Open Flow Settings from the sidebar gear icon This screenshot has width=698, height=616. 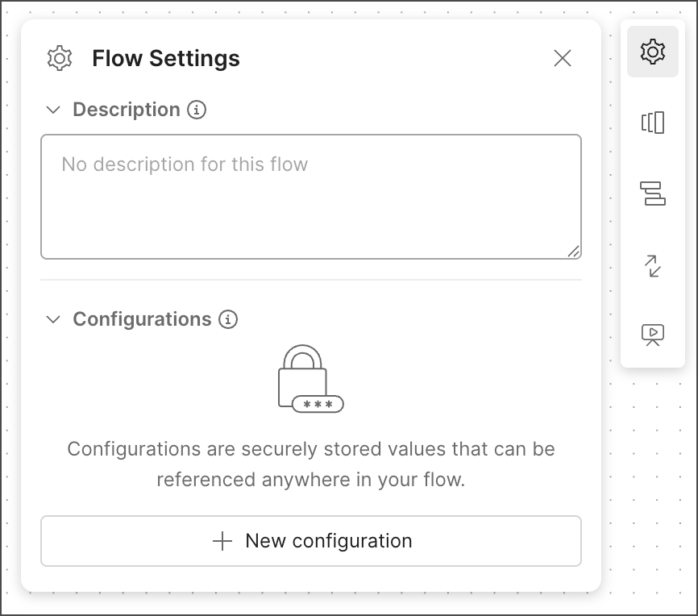[652, 52]
